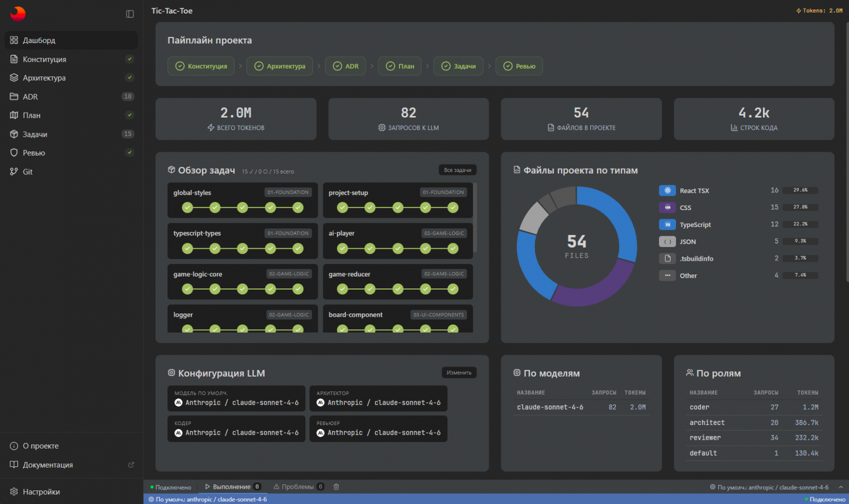Click the last status dot of ai-player task
The width and height of the screenshot is (849, 504).
coord(453,249)
